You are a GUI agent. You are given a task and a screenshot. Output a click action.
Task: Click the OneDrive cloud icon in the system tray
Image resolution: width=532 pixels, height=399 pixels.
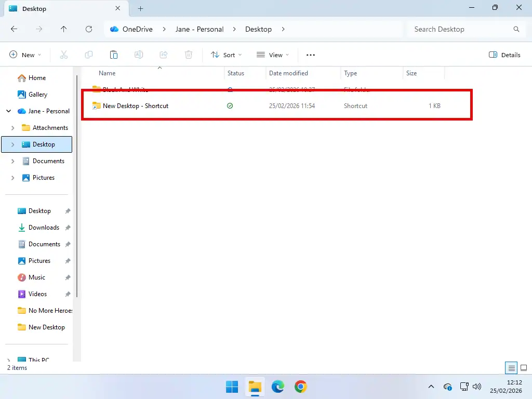(x=447, y=387)
